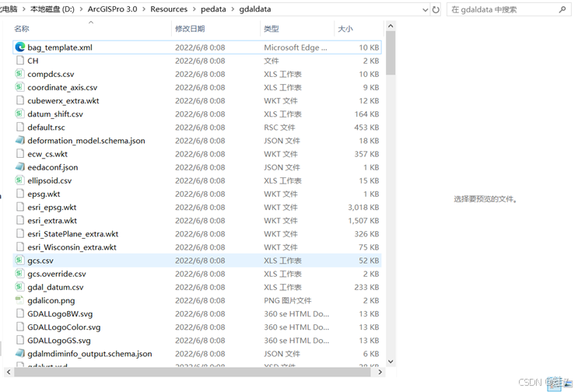Sort files by 大小 column
This screenshot has height=392, width=578.
point(359,28)
